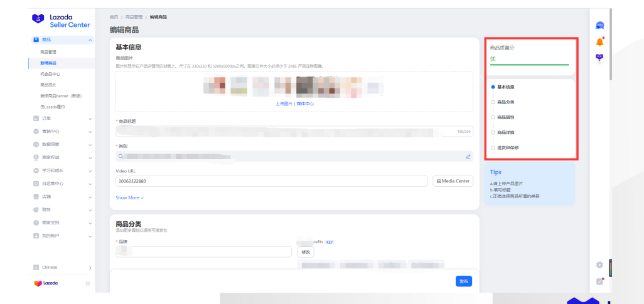The width and height of the screenshot is (644, 304).
Task: Click the 学习和成长 sidebar icon
Action: 36,170
